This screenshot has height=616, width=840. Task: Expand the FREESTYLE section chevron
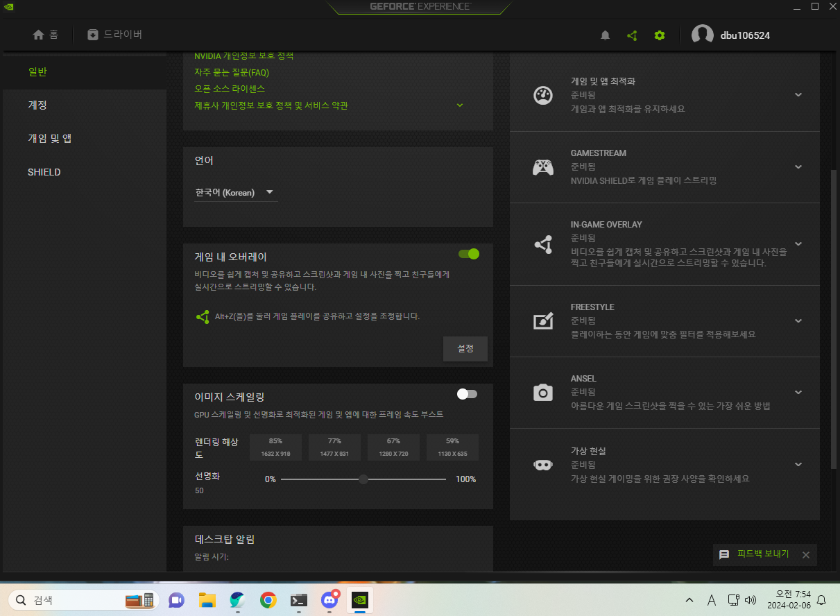click(798, 321)
